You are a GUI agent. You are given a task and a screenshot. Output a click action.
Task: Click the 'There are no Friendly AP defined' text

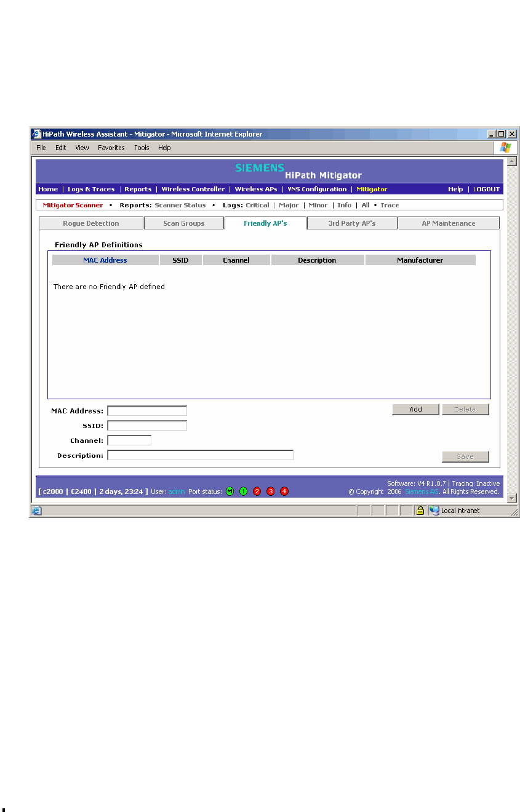click(109, 287)
